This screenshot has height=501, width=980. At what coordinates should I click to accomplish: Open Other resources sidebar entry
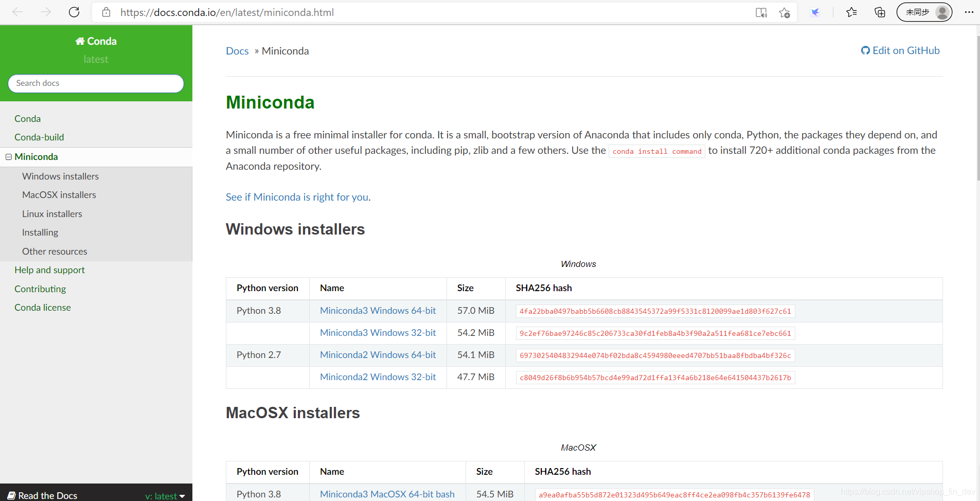(x=55, y=252)
